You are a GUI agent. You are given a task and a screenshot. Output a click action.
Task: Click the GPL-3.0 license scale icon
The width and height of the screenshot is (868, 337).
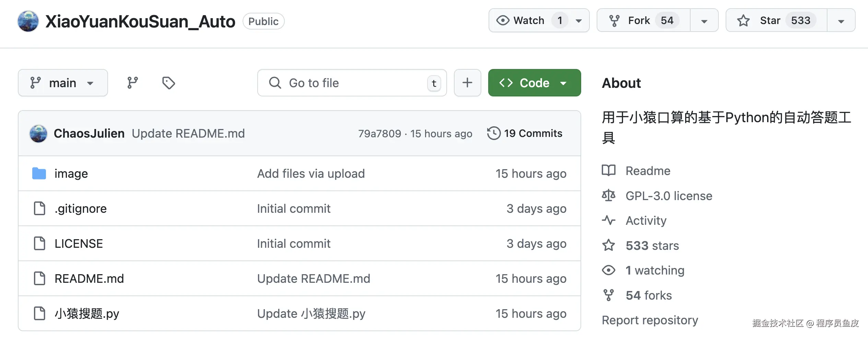[x=609, y=196]
